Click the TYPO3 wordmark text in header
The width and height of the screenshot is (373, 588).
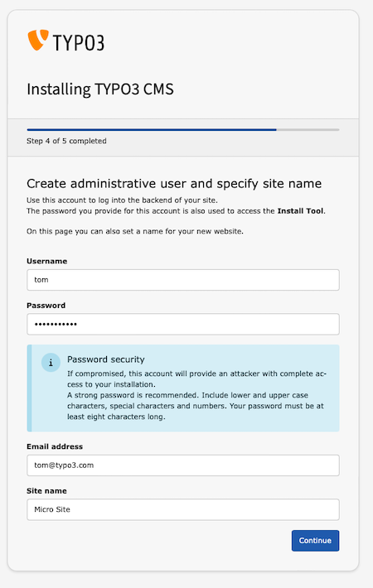tap(79, 42)
